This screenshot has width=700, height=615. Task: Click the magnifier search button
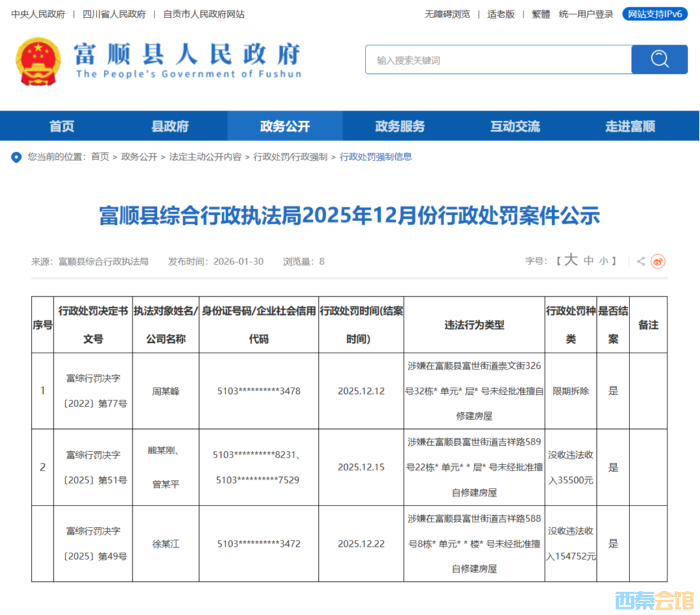[x=659, y=60]
